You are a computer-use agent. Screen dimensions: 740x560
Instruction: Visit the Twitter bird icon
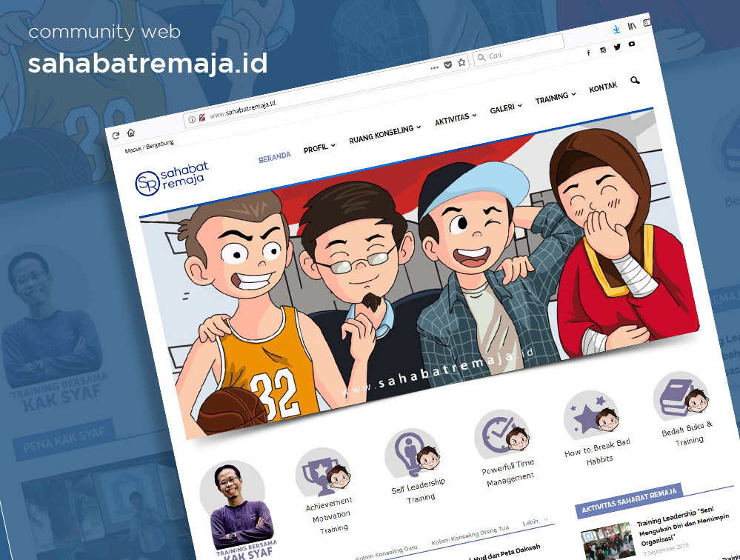(617, 47)
